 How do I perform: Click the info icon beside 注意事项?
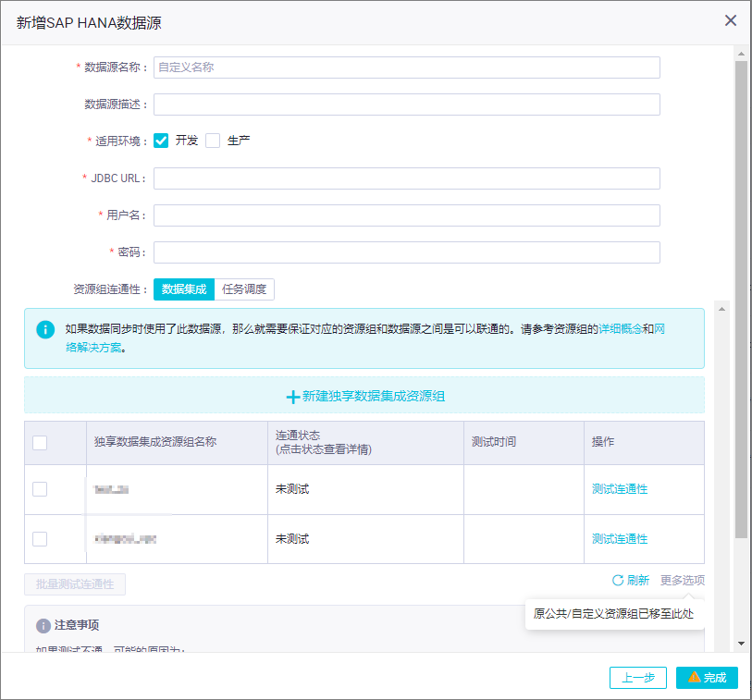(43, 626)
